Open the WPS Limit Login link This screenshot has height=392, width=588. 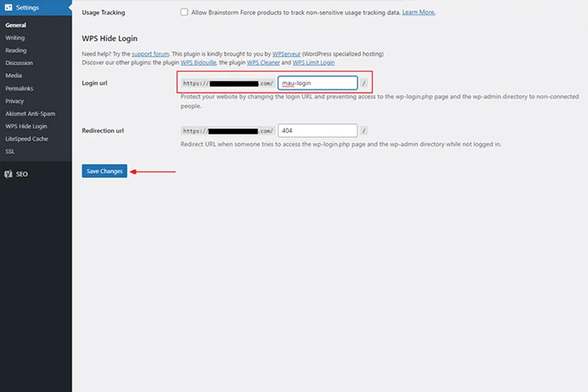tap(313, 62)
